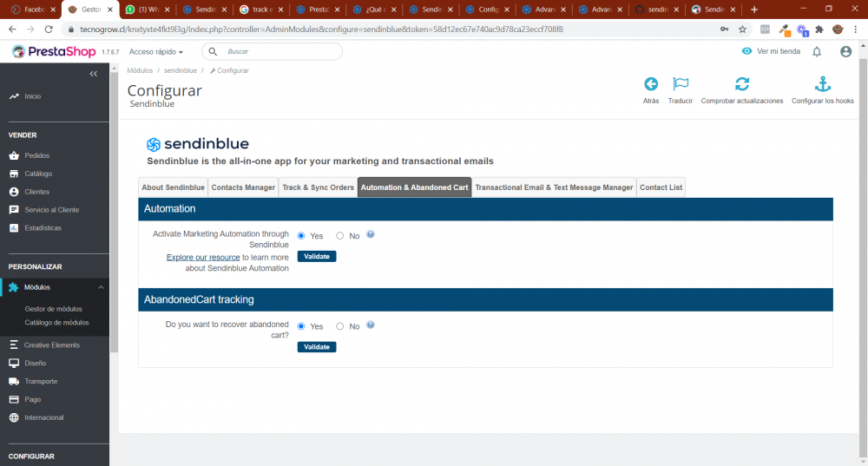Click the Atrás back arrow icon
The height and width of the screenshot is (466, 868).
(x=651, y=84)
